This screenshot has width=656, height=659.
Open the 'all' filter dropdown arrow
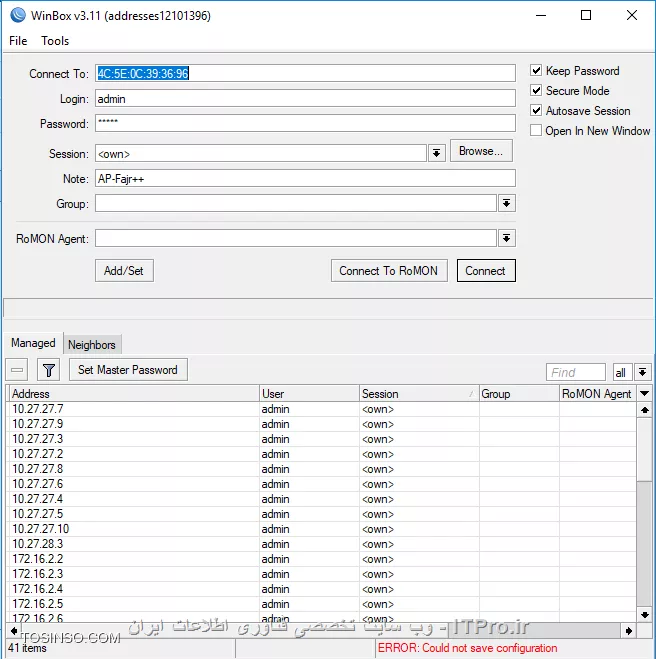point(643,372)
